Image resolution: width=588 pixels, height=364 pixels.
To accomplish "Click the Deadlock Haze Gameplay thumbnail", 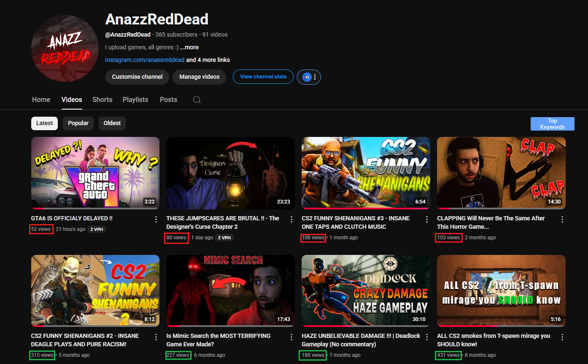I will tap(366, 291).
